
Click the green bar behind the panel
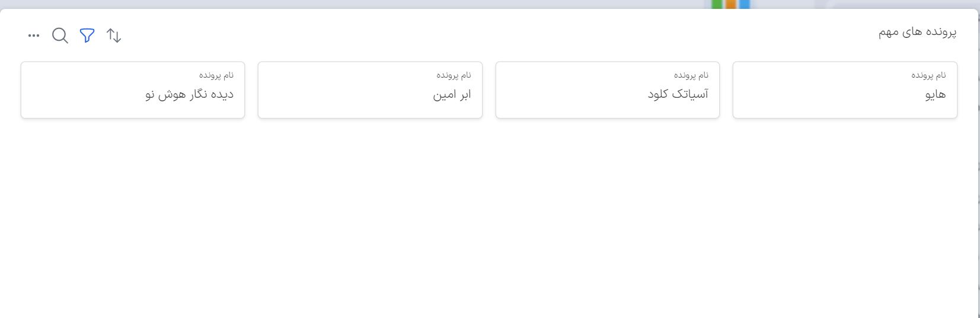coord(717,4)
